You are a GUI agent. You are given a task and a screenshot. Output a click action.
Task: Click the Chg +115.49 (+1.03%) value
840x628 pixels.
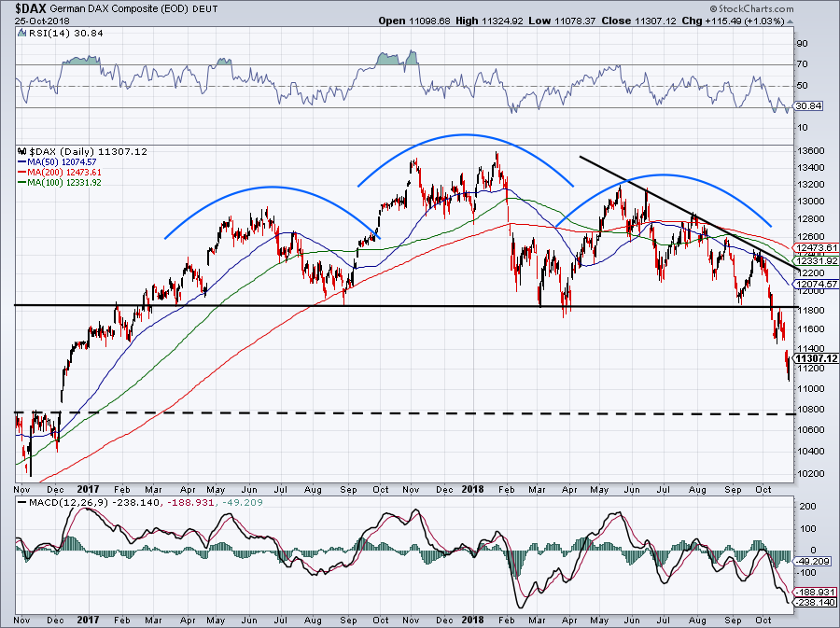733,21
